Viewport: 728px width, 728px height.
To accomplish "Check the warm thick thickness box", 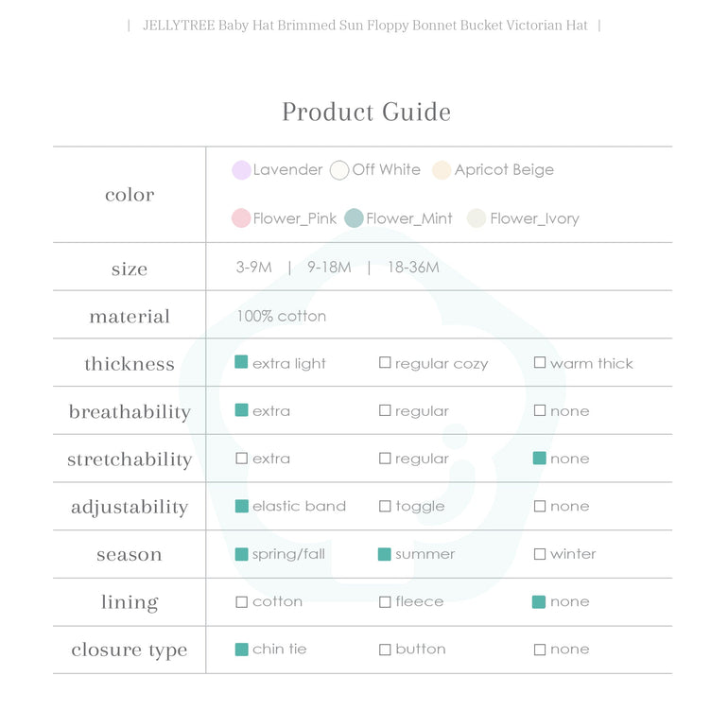I will 540,363.
